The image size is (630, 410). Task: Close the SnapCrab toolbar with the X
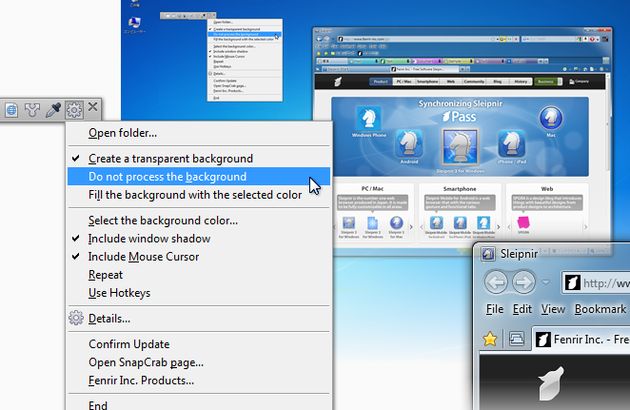tap(93, 107)
